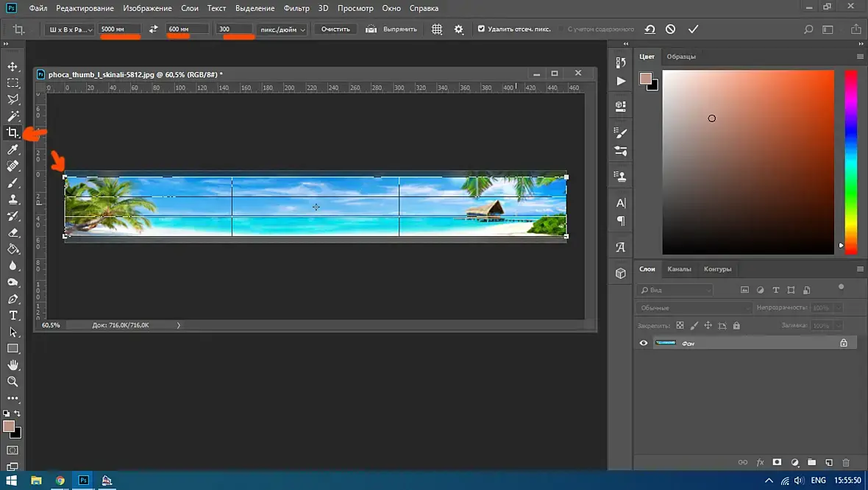
Task: Hide the Фон layer with eye icon
Action: click(x=644, y=343)
